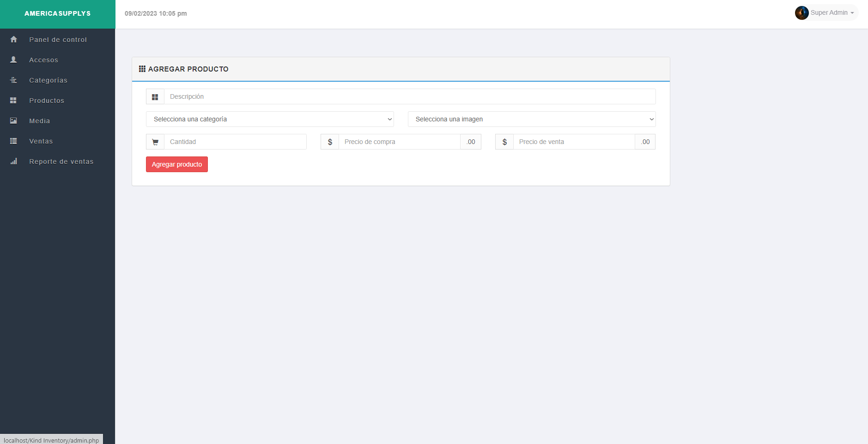This screenshot has height=444, width=868.
Task: Click the picture icon beside Media
Action: [13, 121]
